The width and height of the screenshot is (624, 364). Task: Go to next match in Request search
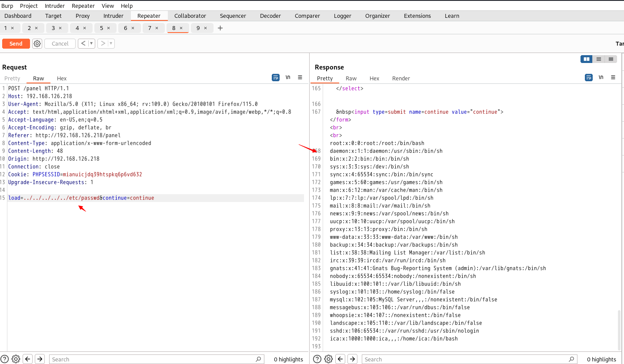pos(40,359)
